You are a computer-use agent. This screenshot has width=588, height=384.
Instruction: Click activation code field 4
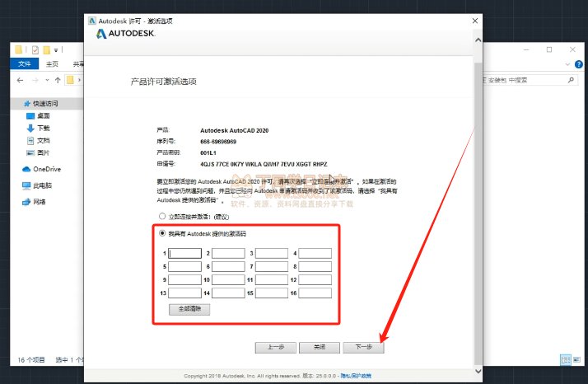(x=315, y=253)
